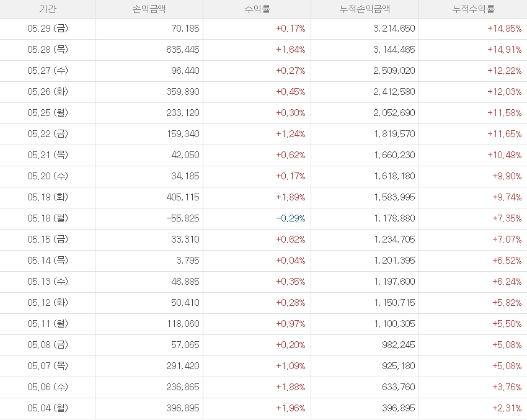The height and width of the screenshot is (420, 527).
Task: Click the return rate +1.24%
Action: pos(291,134)
